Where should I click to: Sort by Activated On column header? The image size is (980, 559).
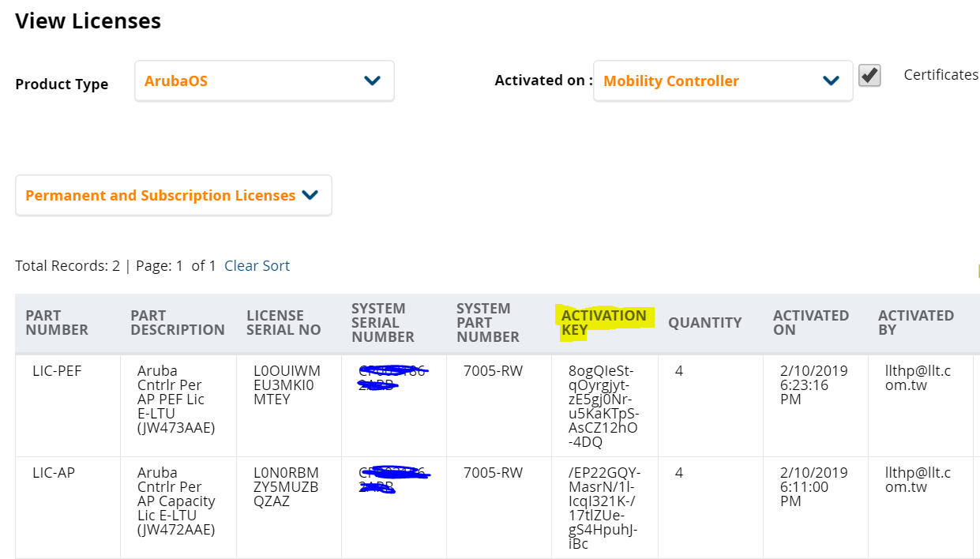coord(811,322)
